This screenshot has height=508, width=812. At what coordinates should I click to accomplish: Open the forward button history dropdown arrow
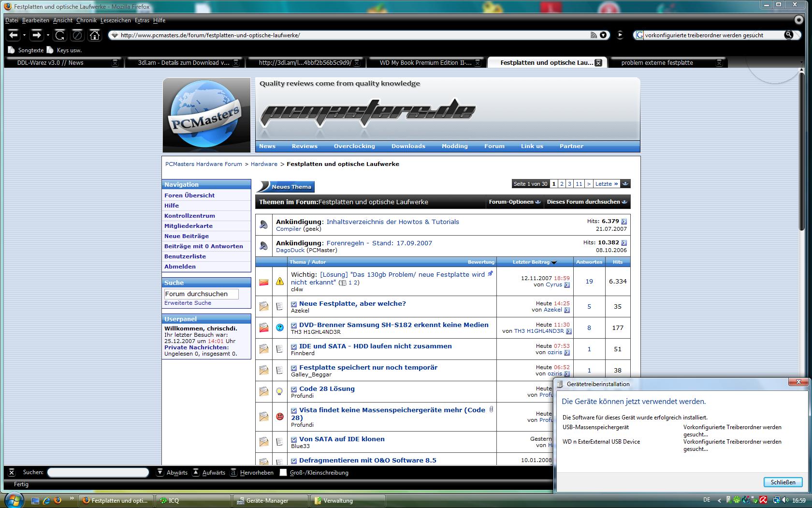tap(47, 35)
